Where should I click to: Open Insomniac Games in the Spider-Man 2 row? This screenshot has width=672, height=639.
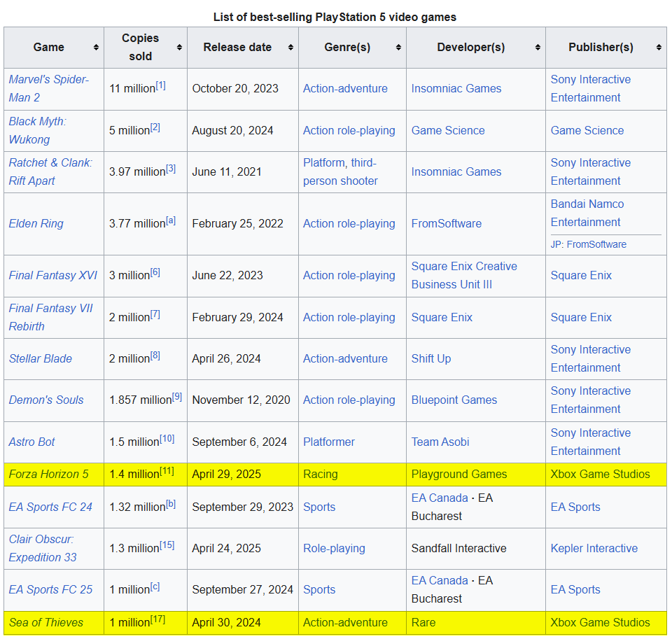(x=456, y=89)
